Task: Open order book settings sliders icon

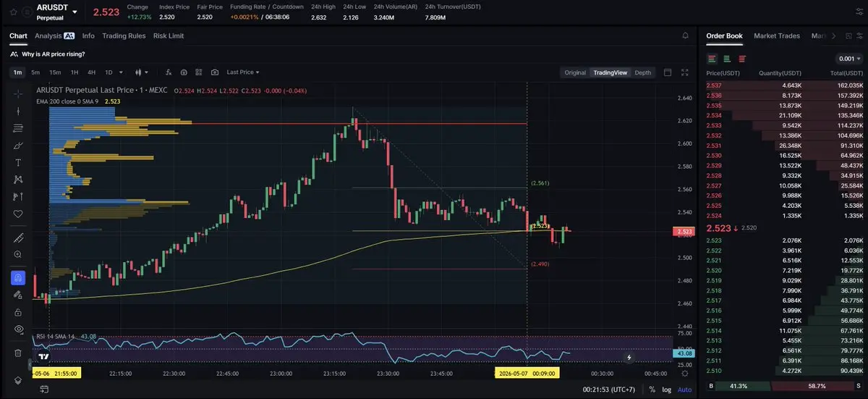Action: [x=859, y=35]
